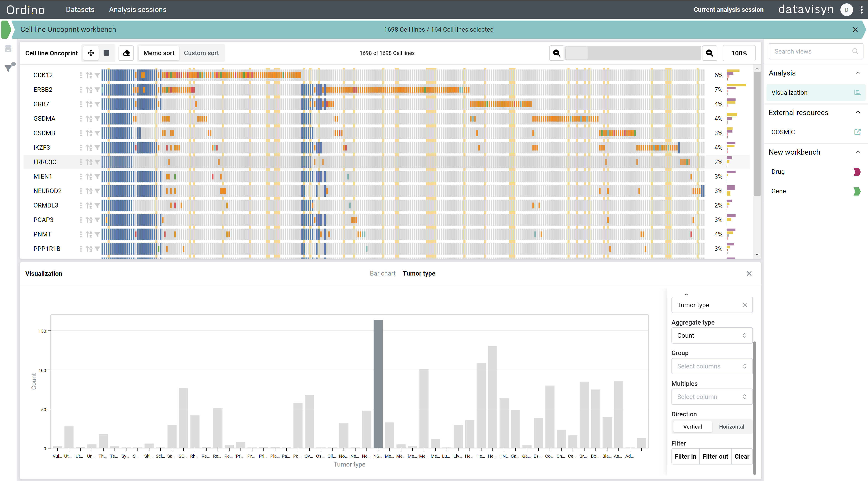Collapse the External resources section
Image resolution: width=868 pixels, height=481 pixels.
pos(858,113)
